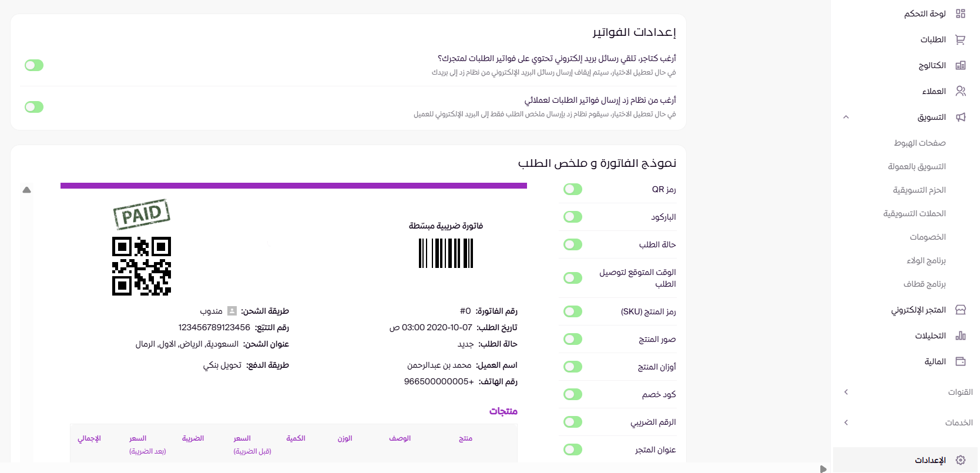Click the analytics bar chart icon

[961, 336]
